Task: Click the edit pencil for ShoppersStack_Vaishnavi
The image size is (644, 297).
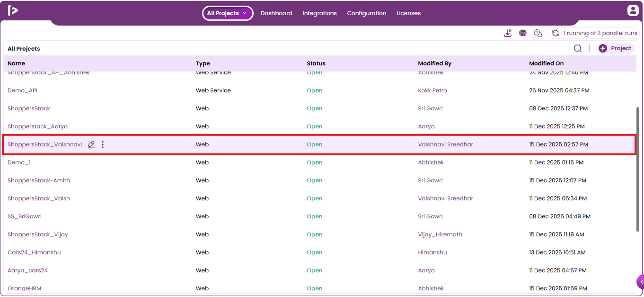Action: tap(91, 144)
